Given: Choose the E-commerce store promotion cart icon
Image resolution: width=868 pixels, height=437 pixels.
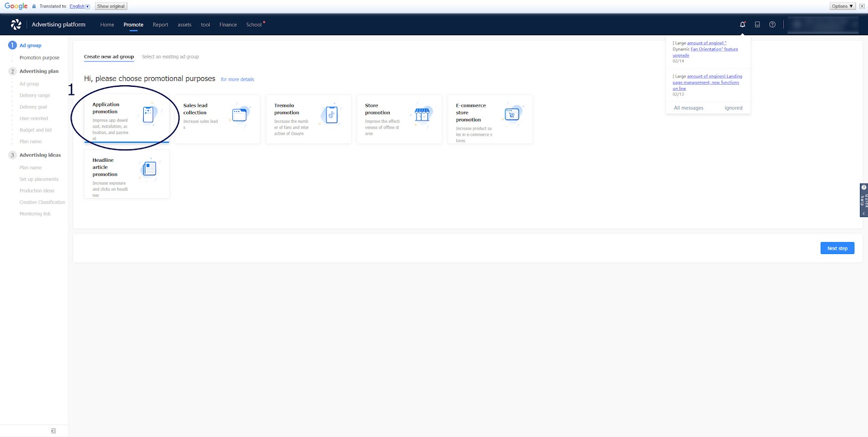Looking at the screenshot, I should [x=512, y=115].
